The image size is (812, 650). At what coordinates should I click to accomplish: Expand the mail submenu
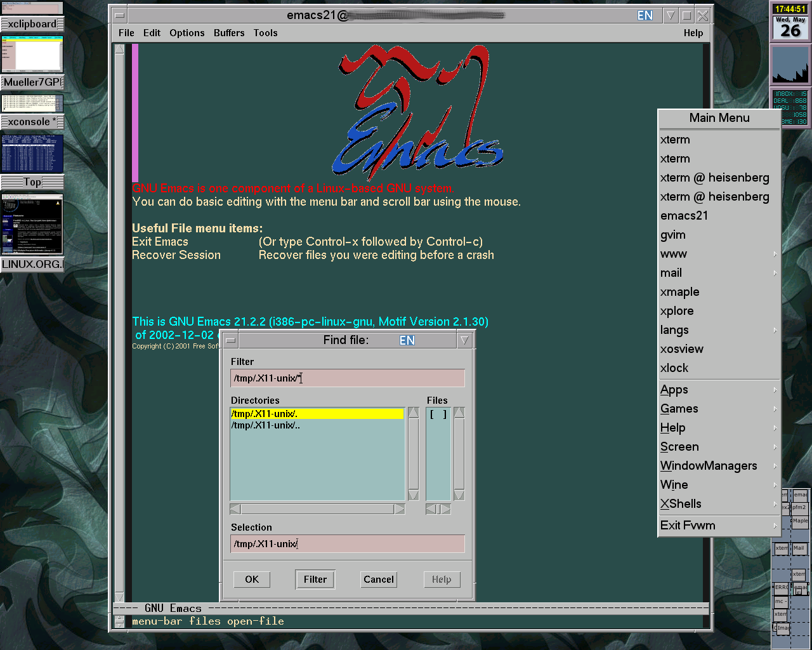point(719,273)
